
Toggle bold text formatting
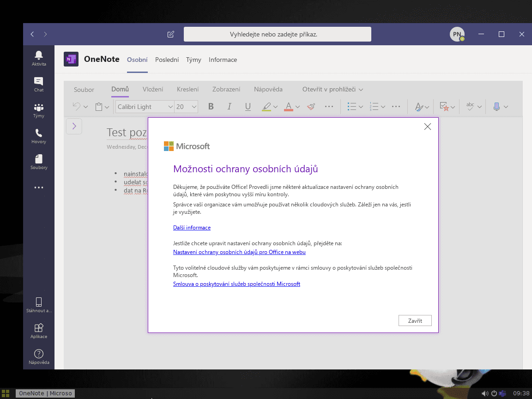[x=211, y=106]
